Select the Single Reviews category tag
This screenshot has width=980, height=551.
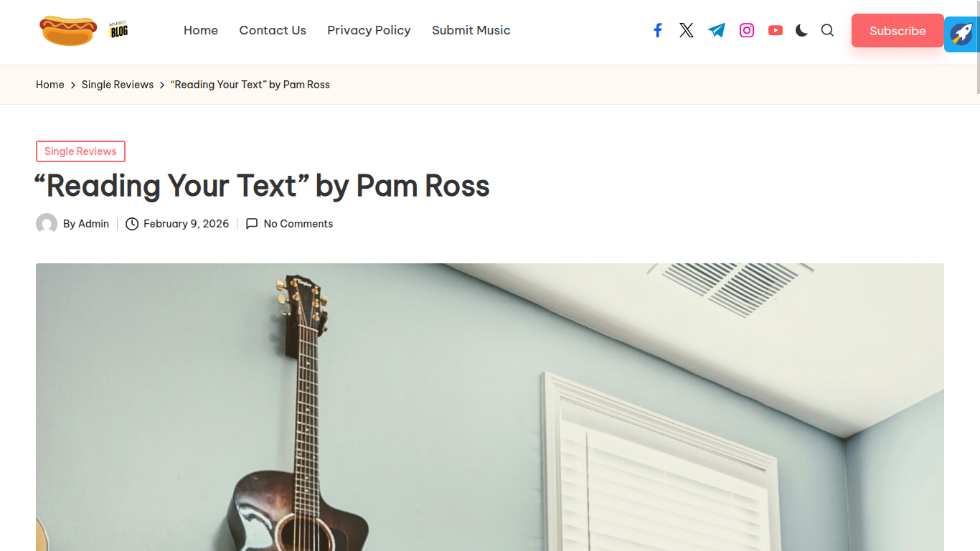coord(80,151)
